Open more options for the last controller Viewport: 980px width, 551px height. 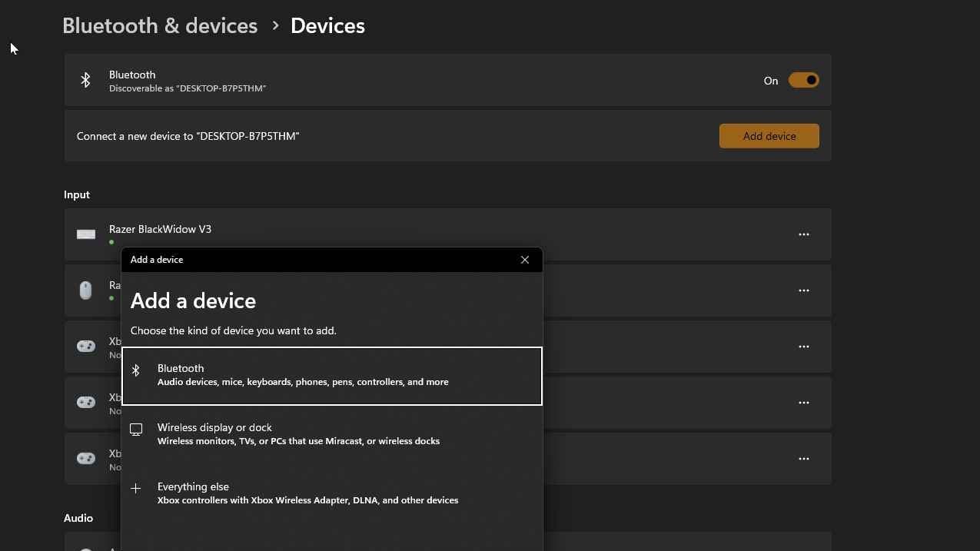click(803, 459)
